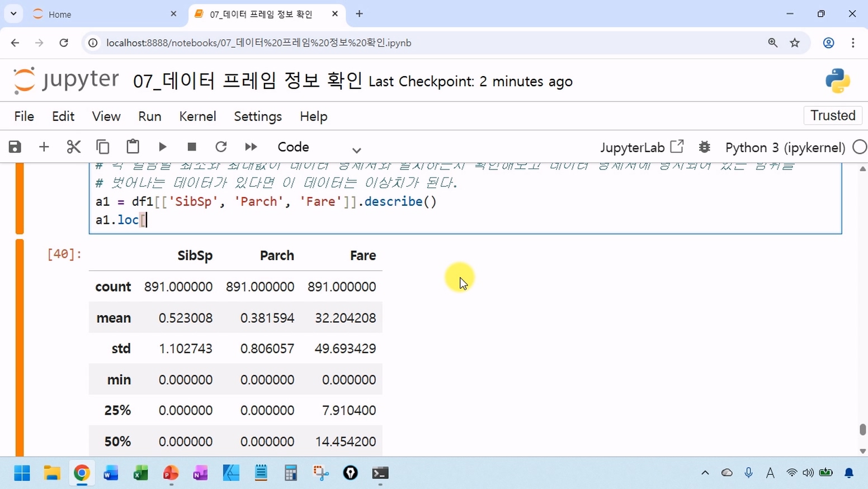Run the current cell with the play icon
The height and width of the screenshot is (489, 868).
163,147
